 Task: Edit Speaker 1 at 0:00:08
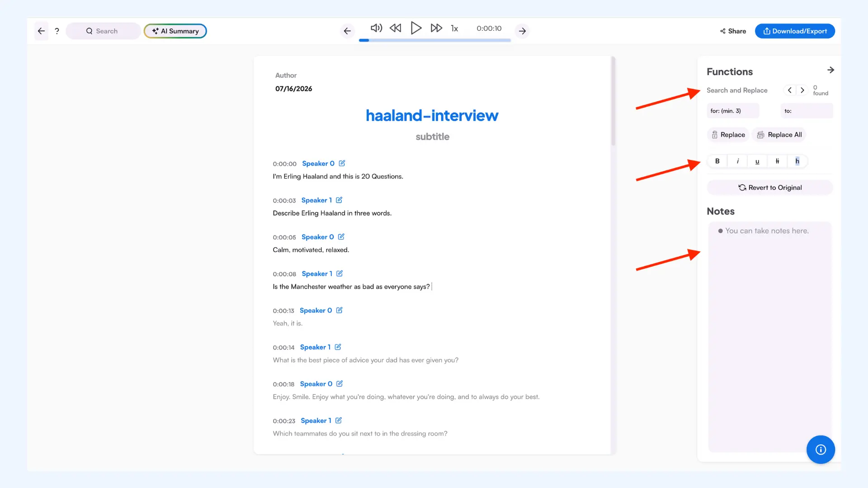340,273
